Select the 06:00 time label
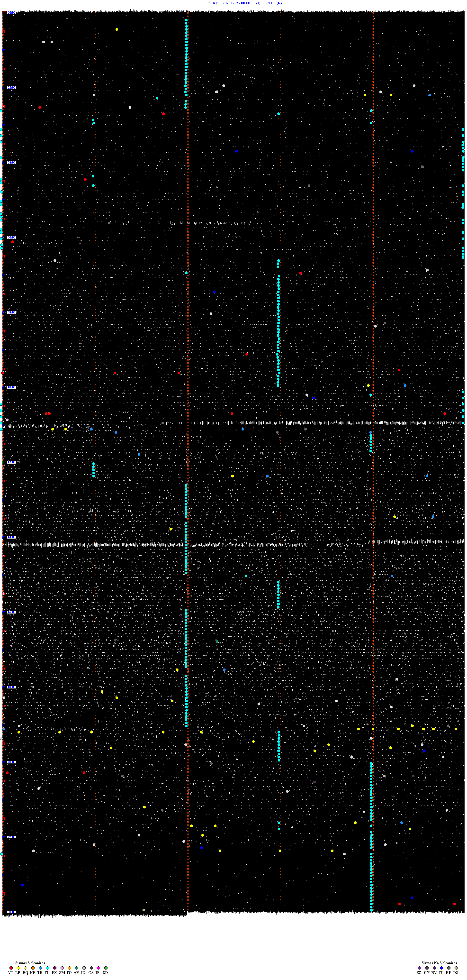Screen dimensions: 467x980 pos(11,237)
